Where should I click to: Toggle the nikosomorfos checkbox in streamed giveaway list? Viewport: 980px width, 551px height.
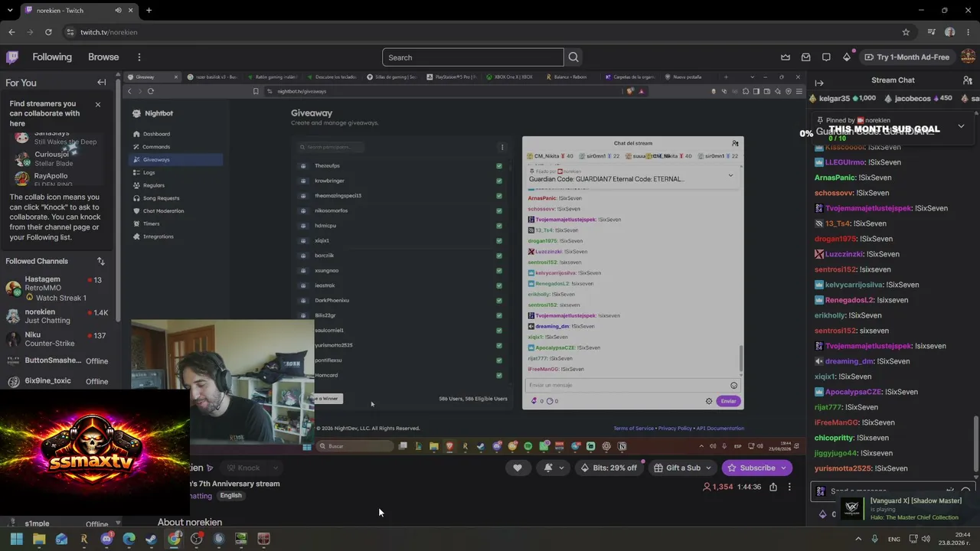(x=499, y=210)
